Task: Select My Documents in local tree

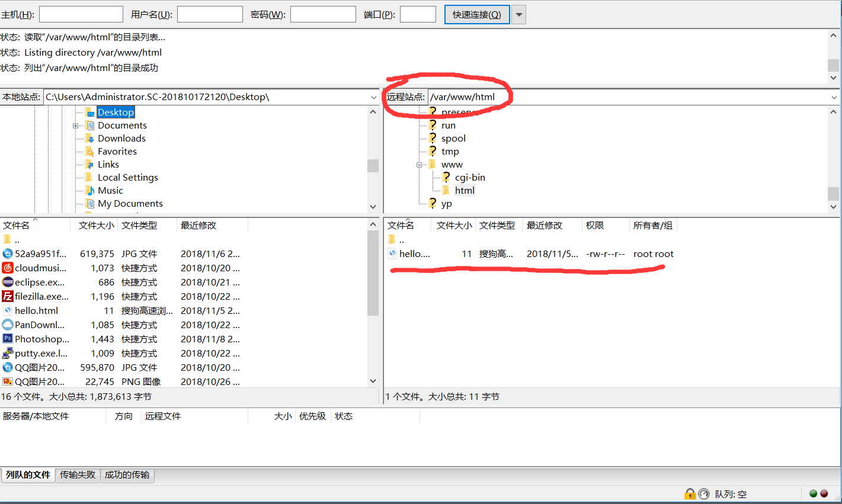Action: coord(130,203)
